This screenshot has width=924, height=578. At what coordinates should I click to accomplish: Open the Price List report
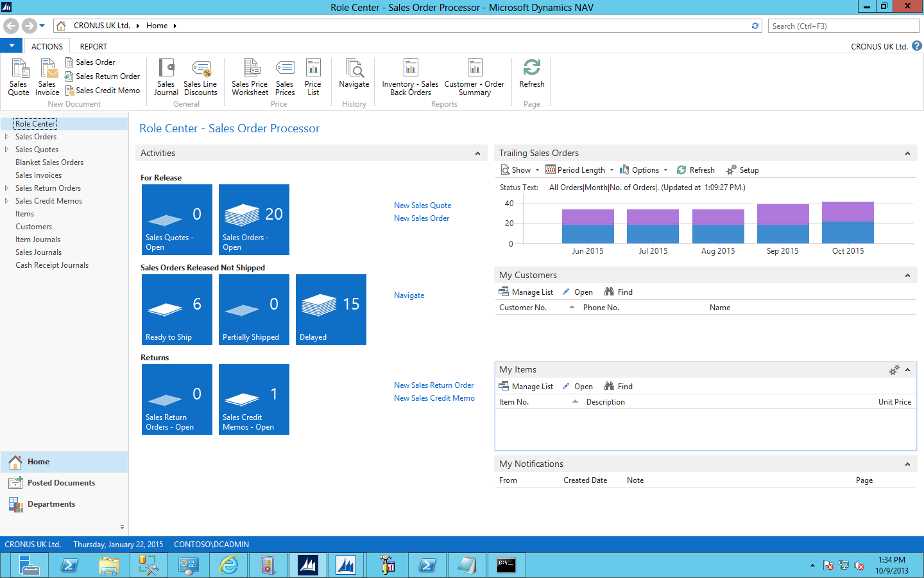(313, 77)
